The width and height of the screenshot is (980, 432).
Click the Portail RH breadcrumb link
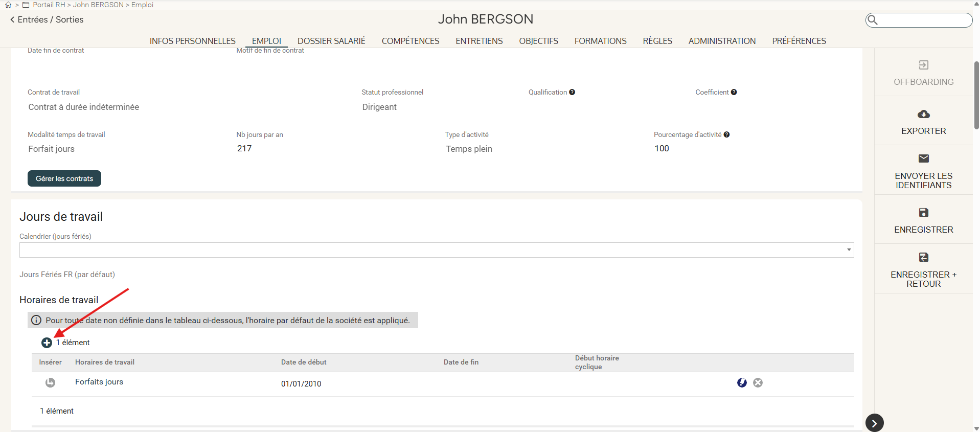point(49,5)
